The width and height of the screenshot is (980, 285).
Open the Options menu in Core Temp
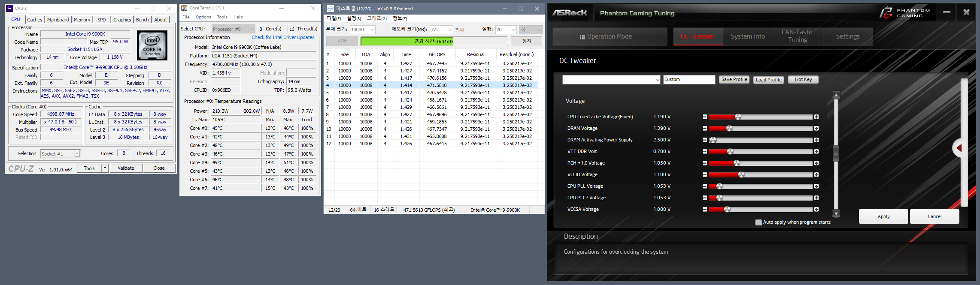[x=203, y=17]
